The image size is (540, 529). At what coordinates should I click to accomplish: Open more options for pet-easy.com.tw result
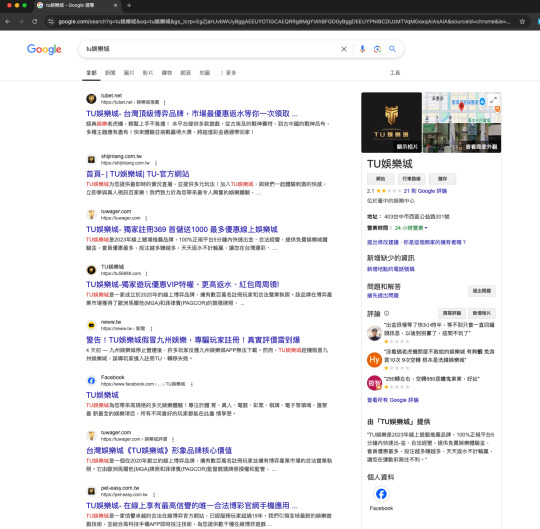[154, 495]
